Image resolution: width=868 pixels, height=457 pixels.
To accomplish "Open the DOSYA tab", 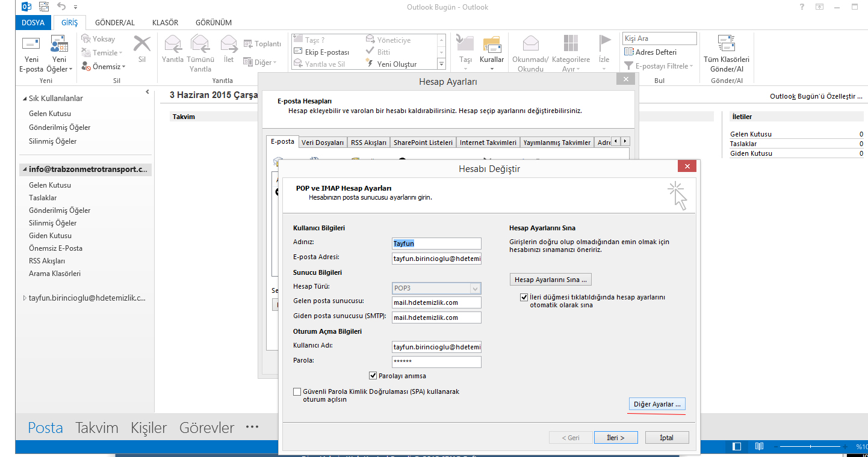I will point(33,22).
